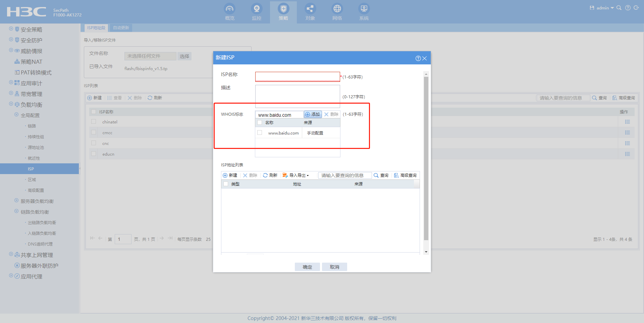Select the cmcc row checkbox
644x323 pixels.
tap(94, 132)
